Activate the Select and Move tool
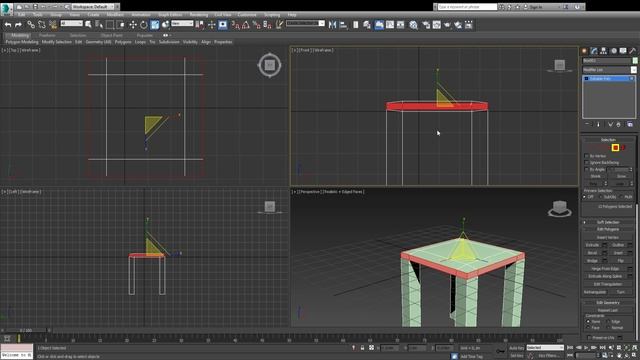640x360 pixels. (133, 25)
